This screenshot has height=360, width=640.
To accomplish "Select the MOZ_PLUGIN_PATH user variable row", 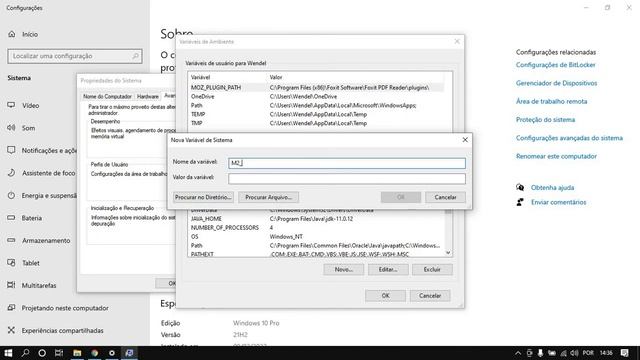I will [316, 87].
